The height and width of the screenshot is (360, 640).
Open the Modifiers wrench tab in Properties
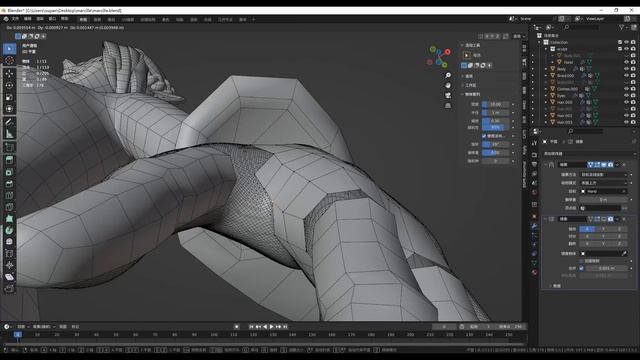(x=534, y=226)
